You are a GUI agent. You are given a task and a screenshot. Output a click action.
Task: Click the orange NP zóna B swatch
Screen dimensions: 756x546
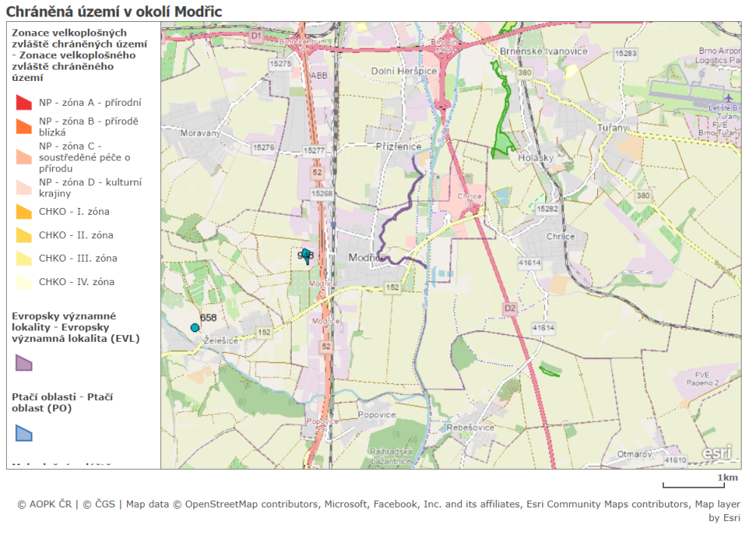[24, 126]
